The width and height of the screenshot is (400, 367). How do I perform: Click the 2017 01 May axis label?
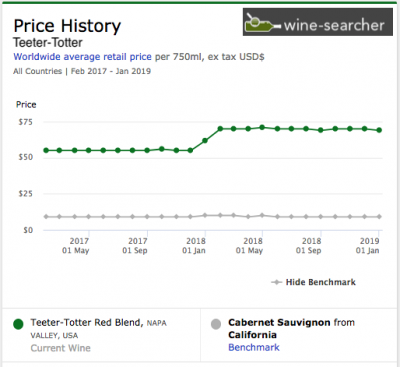tap(76, 246)
